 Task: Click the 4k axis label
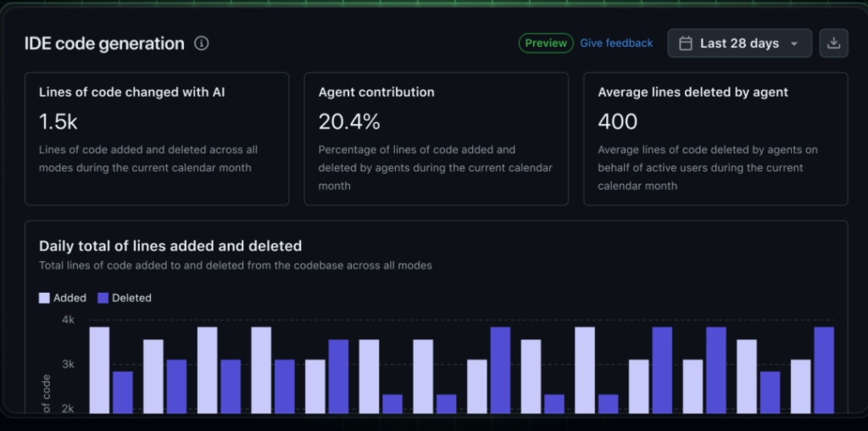click(68, 320)
